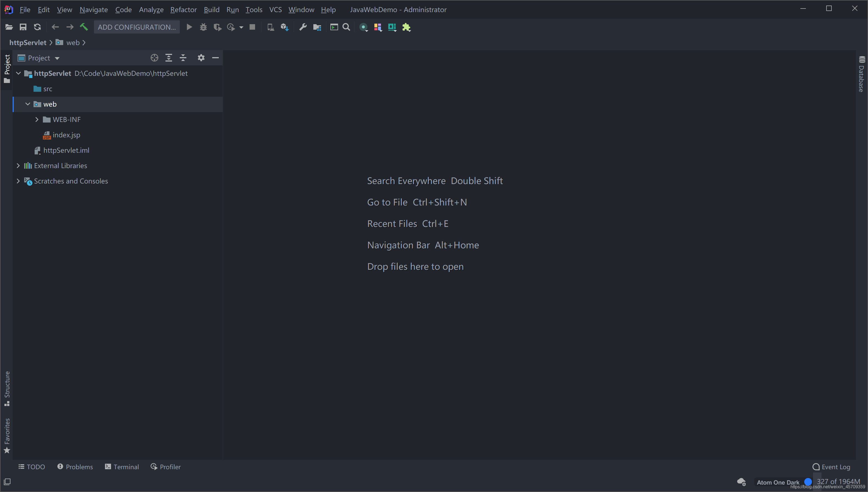Open the AVD Manager device icon
Screen dimensions: 868x492
[270, 27]
